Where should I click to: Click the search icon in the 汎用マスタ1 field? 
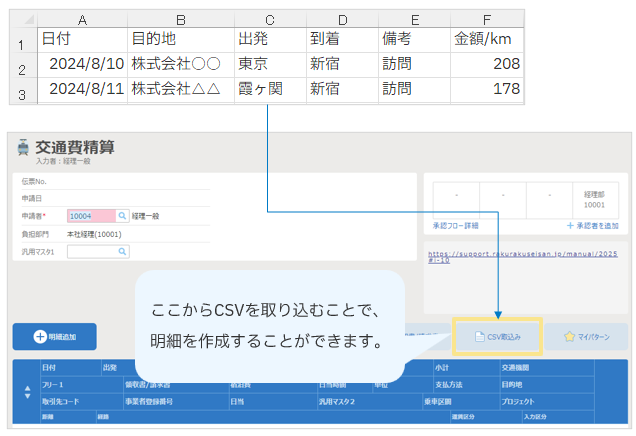[x=122, y=252]
